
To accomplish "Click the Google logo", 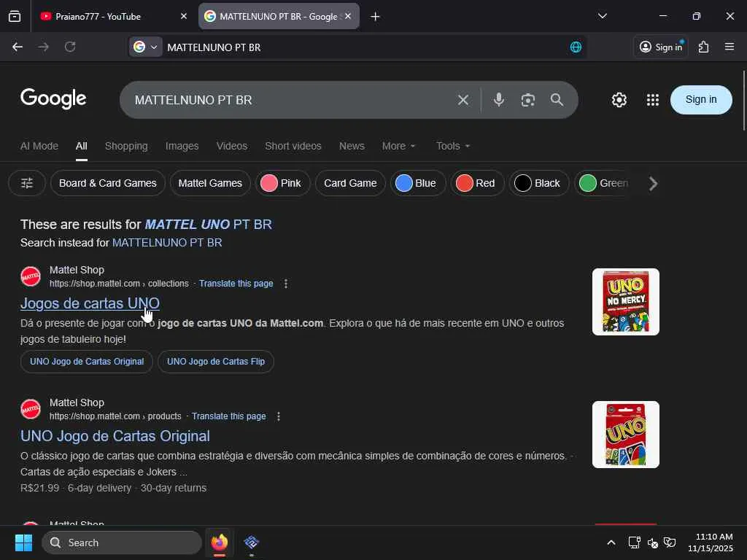I will pos(53,98).
